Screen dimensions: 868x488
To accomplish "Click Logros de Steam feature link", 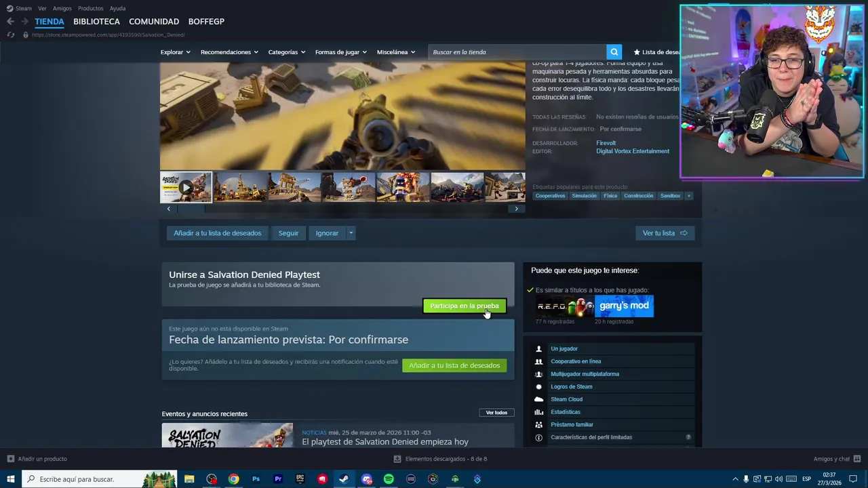I will [x=572, y=387].
